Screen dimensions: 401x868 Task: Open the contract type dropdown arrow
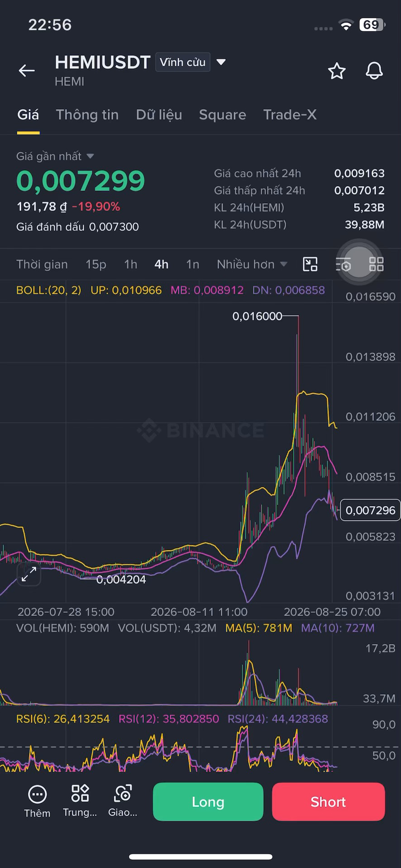pos(221,62)
